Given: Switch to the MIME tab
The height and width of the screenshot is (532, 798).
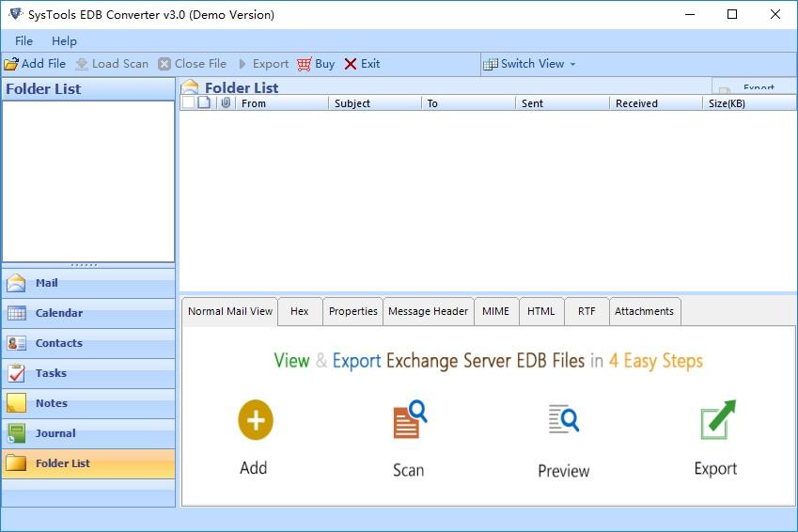Looking at the screenshot, I should point(496,311).
